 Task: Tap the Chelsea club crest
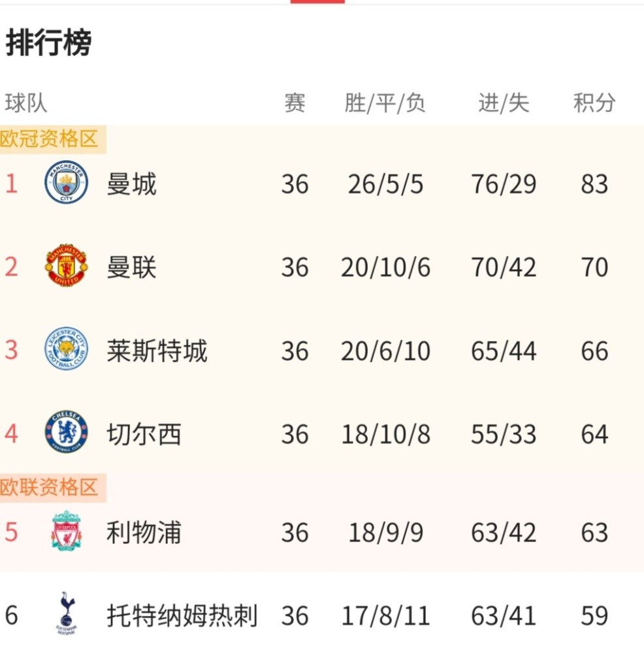pos(66,432)
